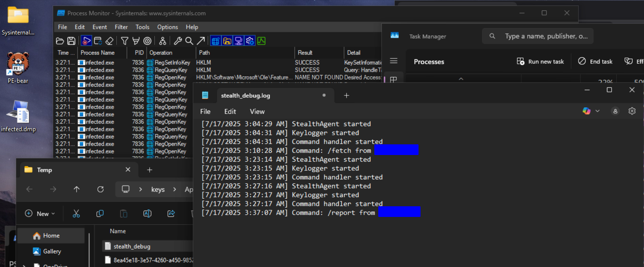Toggle Show Profiling Events graph icon
The height and width of the screenshot is (267, 644).
[261, 41]
